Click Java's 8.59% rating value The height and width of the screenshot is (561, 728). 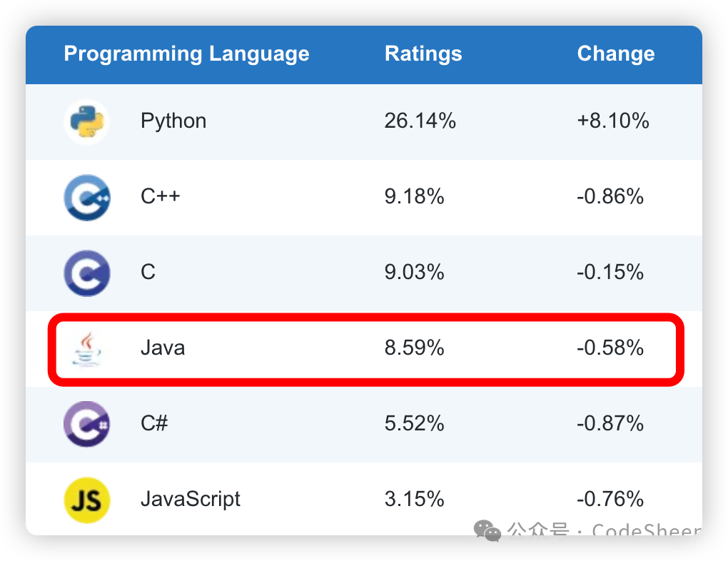[414, 348]
